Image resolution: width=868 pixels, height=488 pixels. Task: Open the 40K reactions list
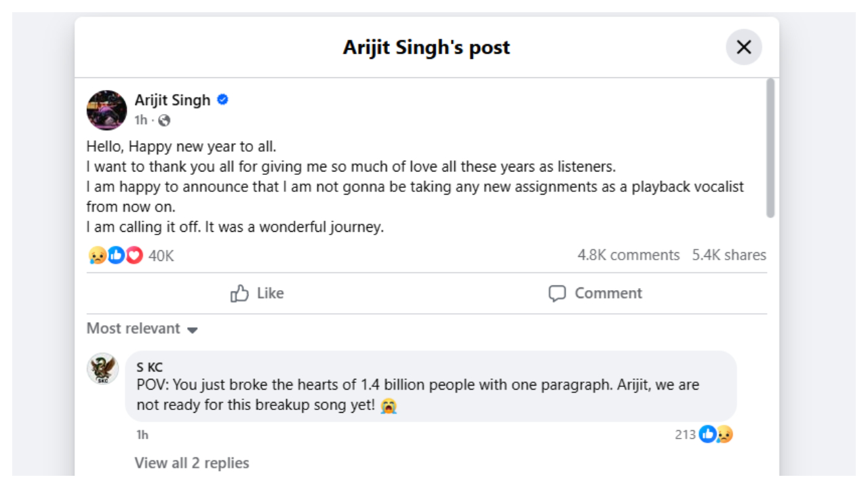pos(161,256)
